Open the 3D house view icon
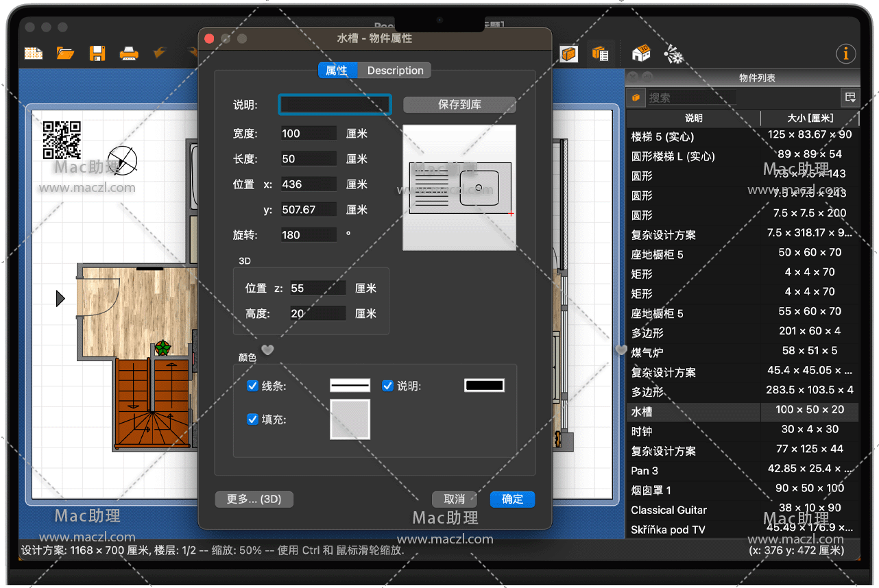879x588 pixels. click(640, 53)
